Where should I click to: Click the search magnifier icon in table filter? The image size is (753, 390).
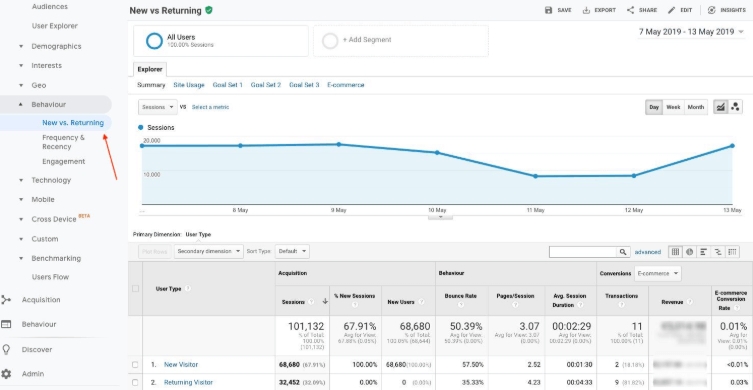pos(623,252)
